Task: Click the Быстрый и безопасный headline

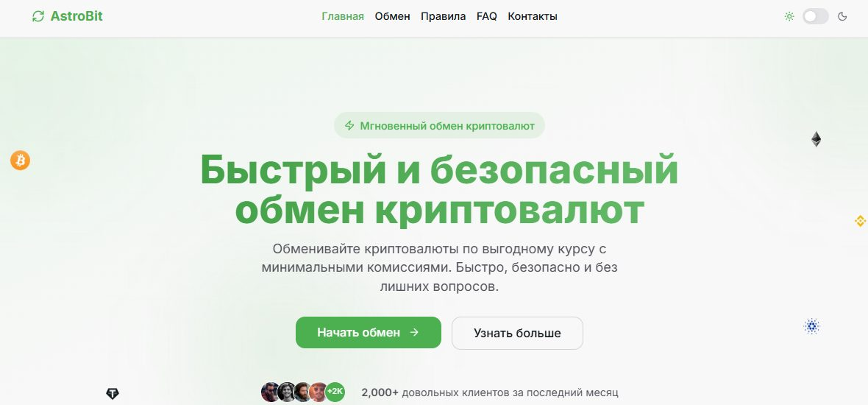Action: (x=440, y=190)
